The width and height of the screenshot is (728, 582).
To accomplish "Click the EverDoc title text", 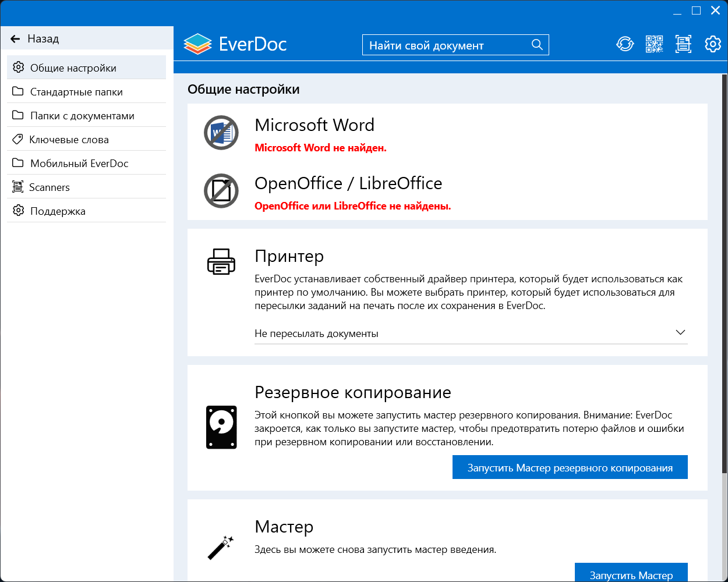I will (253, 44).
